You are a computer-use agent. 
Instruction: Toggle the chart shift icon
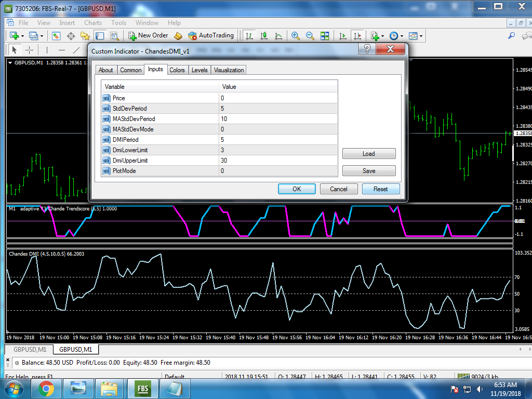(357, 36)
